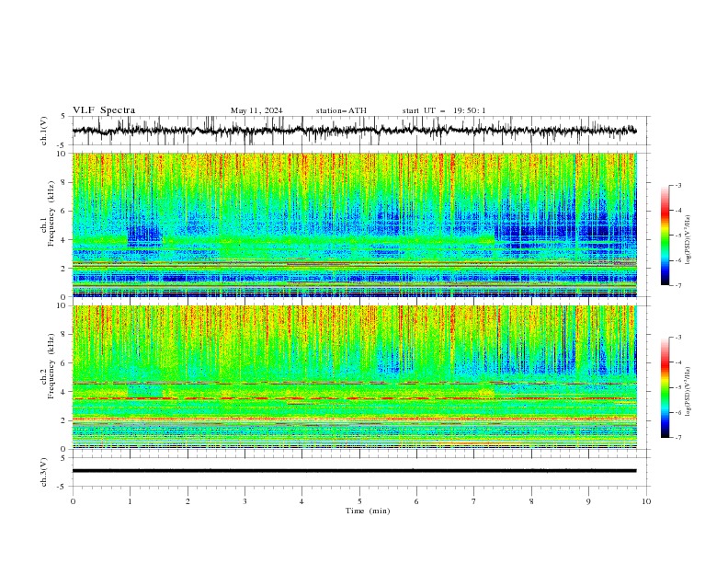This screenshot has height=563, width=728.
Task: Click the 'ch.1(V)' waveform axis label
Action: [44, 131]
